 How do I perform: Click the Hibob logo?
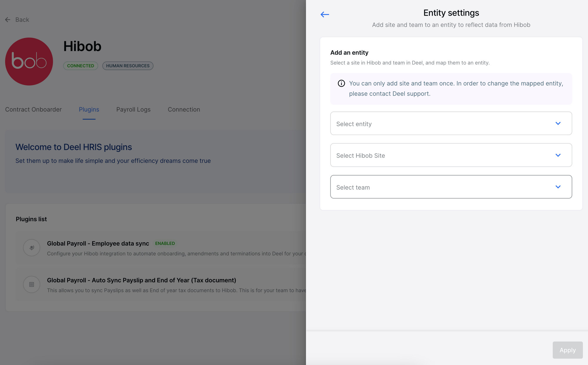(x=29, y=61)
